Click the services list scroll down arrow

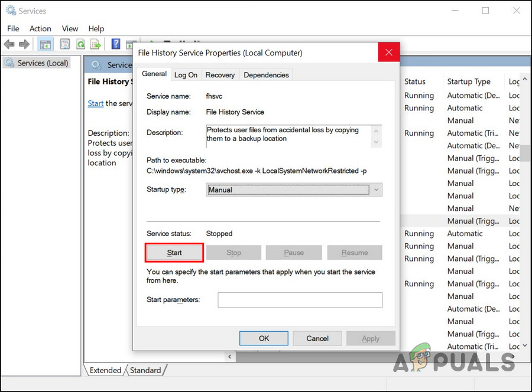[x=525, y=345]
